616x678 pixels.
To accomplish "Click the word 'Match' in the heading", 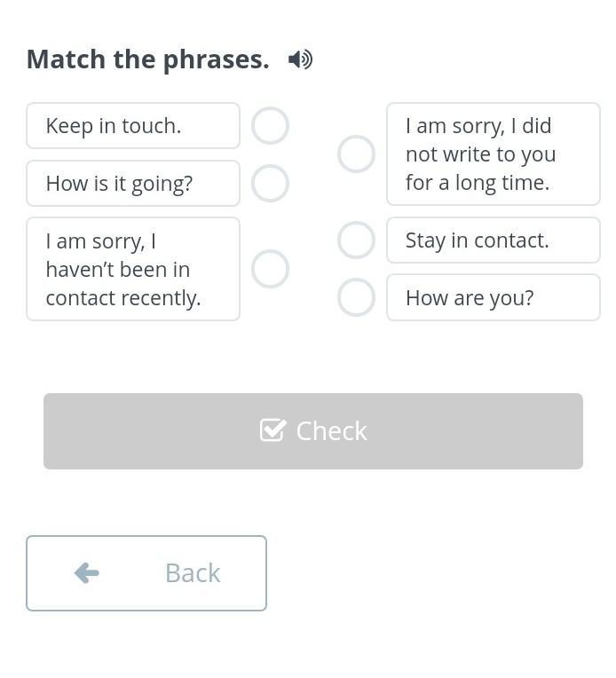I will pyautogui.click(x=67, y=59).
